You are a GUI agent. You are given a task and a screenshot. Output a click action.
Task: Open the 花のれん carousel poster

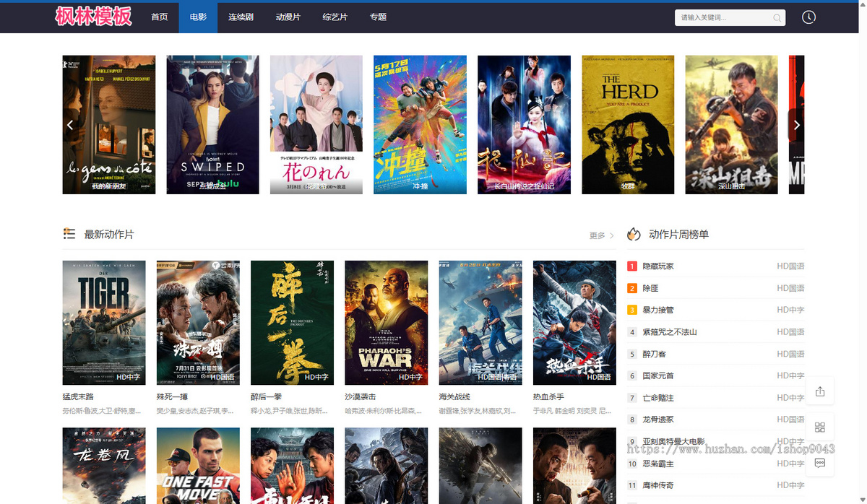click(316, 125)
